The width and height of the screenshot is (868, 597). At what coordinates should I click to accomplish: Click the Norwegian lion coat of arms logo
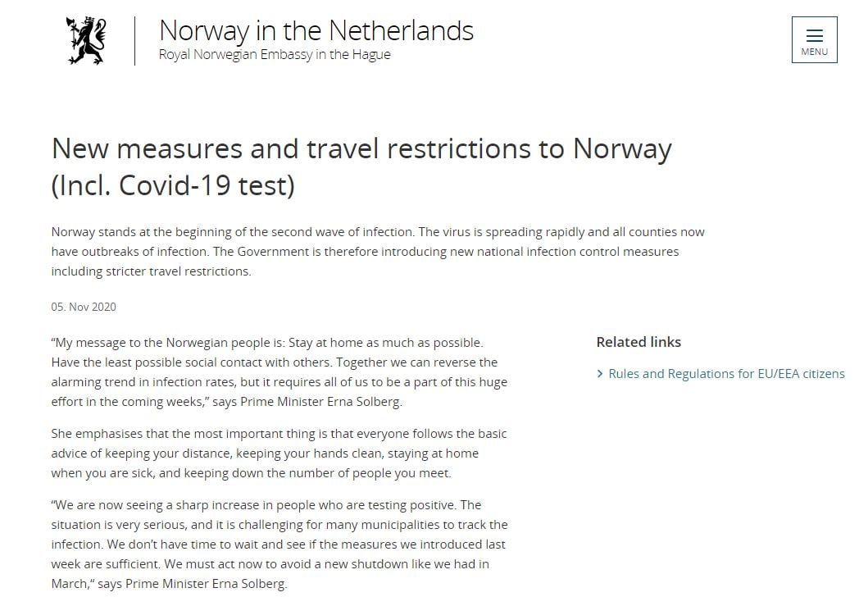click(86, 41)
